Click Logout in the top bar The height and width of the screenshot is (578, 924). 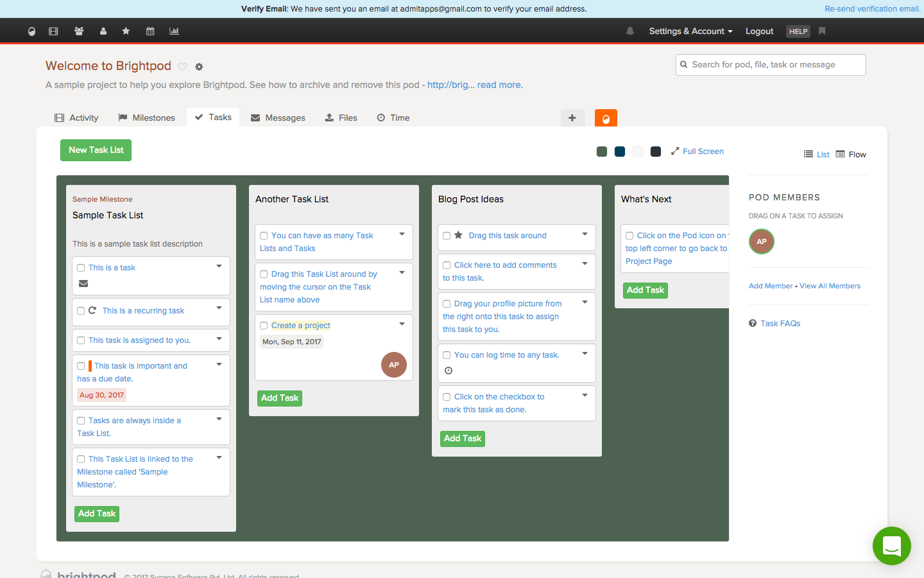coord(759,31)
